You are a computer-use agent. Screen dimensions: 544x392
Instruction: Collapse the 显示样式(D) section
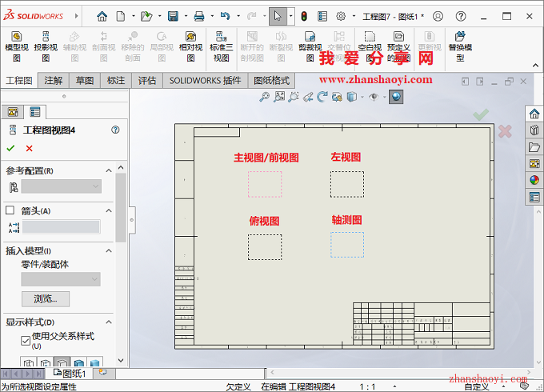(109, 322)
